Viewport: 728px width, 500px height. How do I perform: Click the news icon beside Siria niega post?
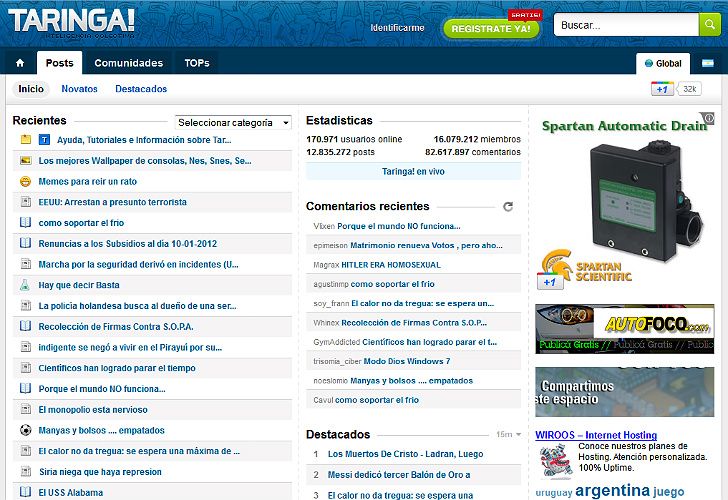click(x=26, y=472)
